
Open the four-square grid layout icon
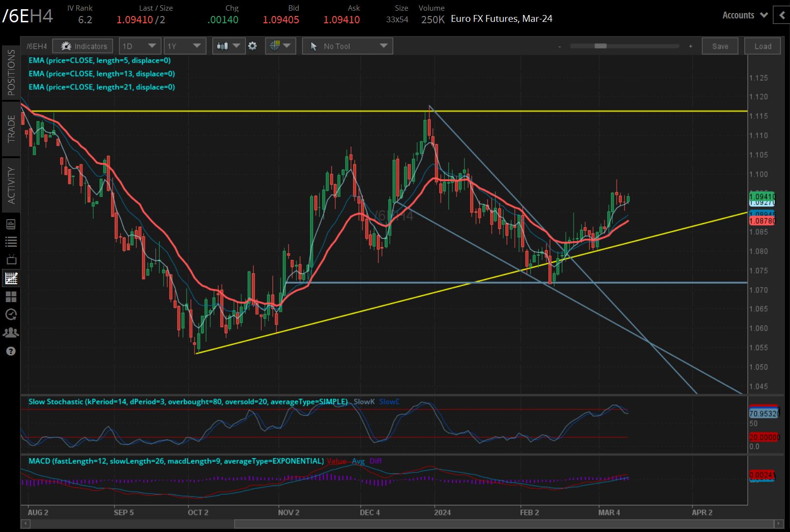[11, 296]
